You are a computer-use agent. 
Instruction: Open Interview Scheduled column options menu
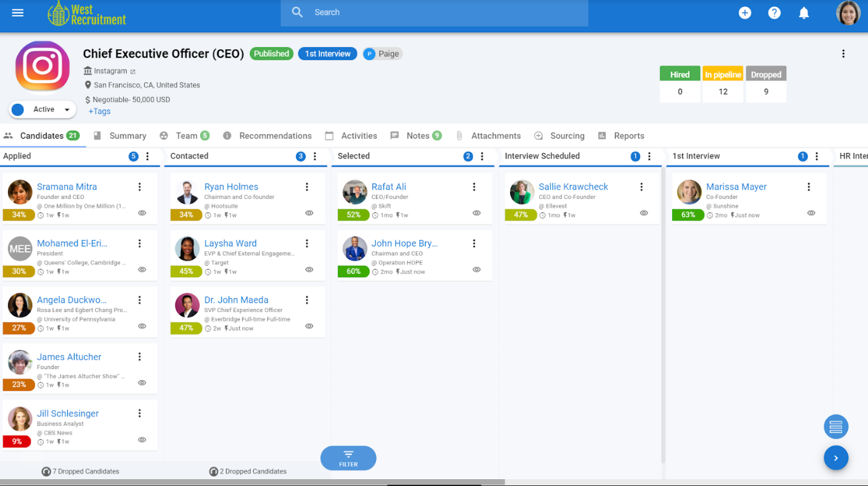[649, 157]
